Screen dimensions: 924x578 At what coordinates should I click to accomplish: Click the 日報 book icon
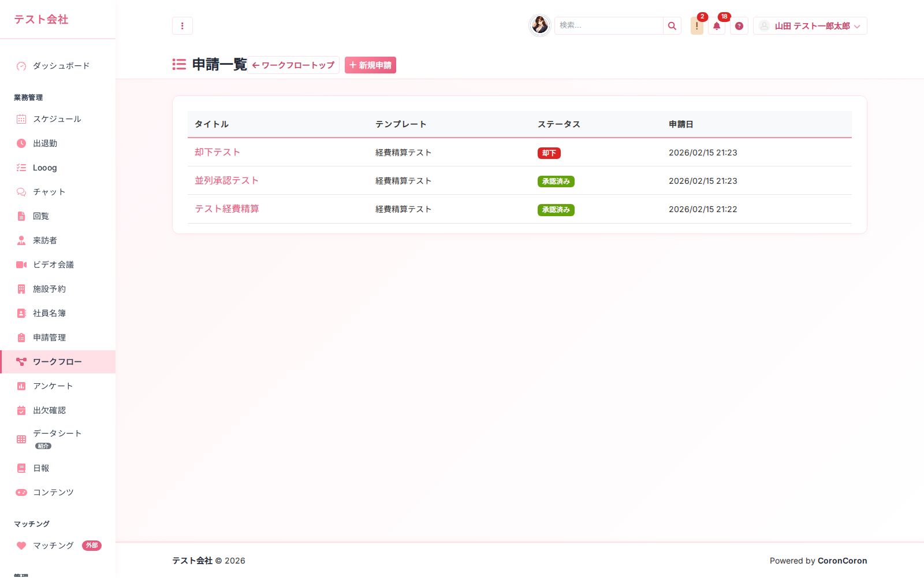coord(21,468)
